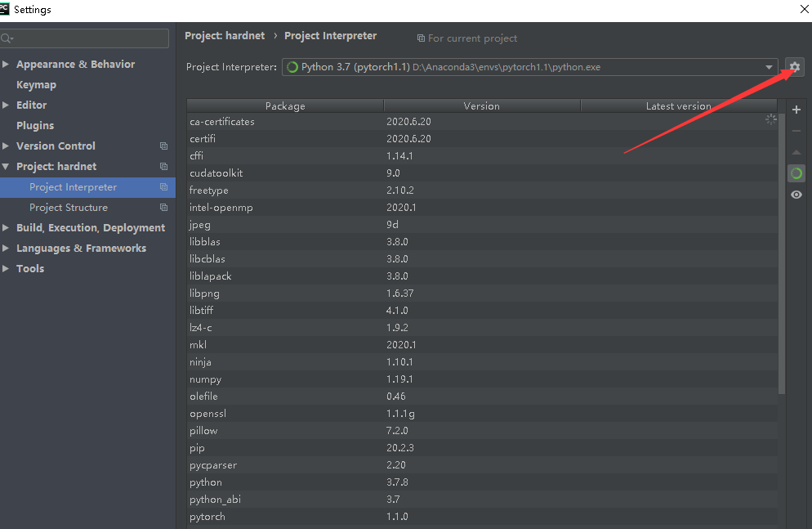Show early releases with eye icon
This screenshot has width=812, height=529.
(x=796, y=194)
